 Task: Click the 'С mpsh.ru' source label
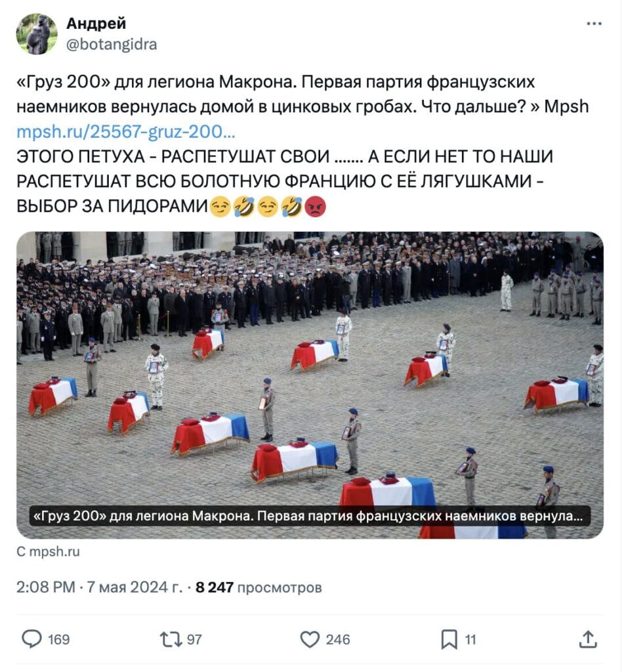pos(48,551)
